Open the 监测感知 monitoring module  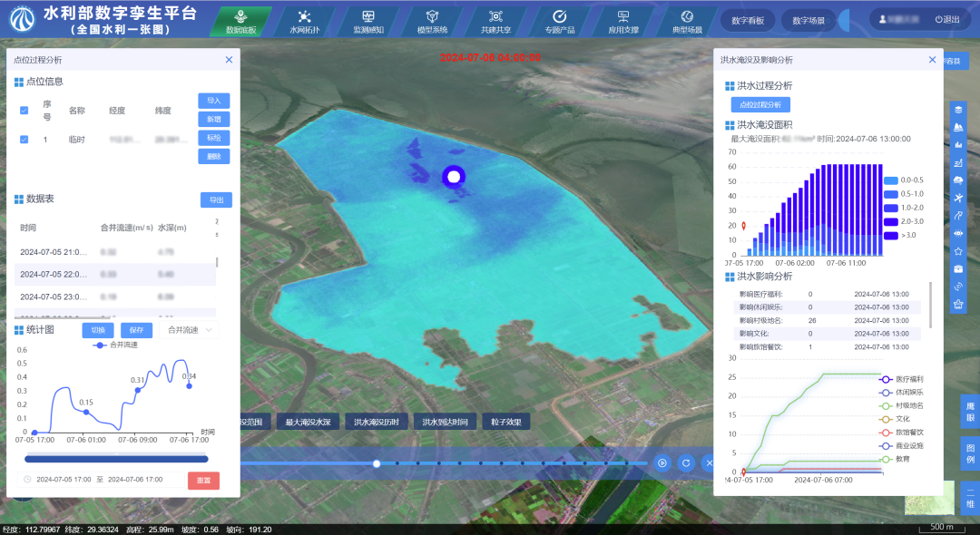(x=368, y=21)
